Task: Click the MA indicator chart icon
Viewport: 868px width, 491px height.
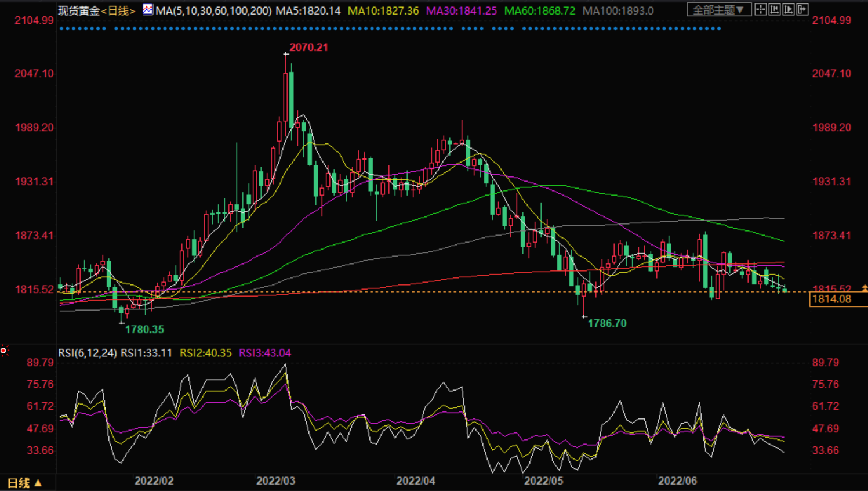Action: [x=148, y=9]
